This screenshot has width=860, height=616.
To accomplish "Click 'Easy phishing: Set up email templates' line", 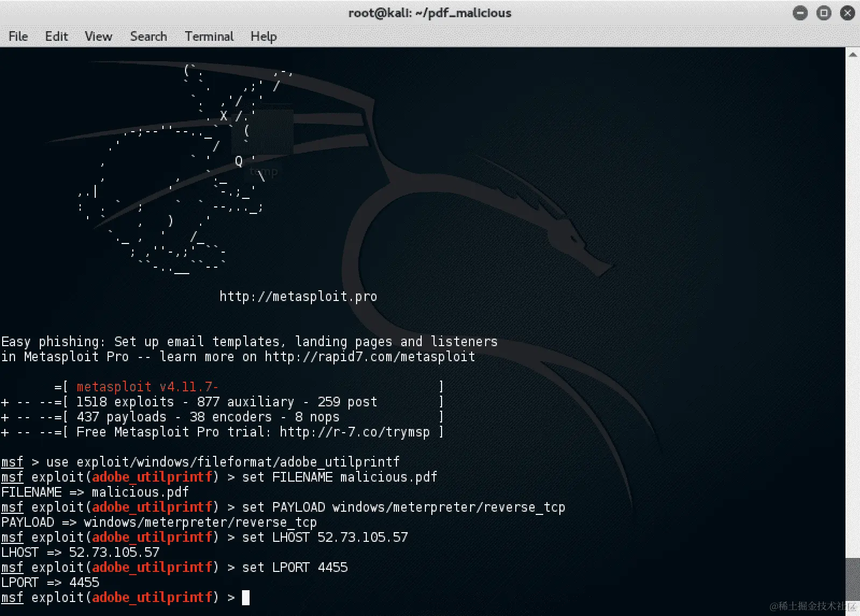I will (250, 341).
